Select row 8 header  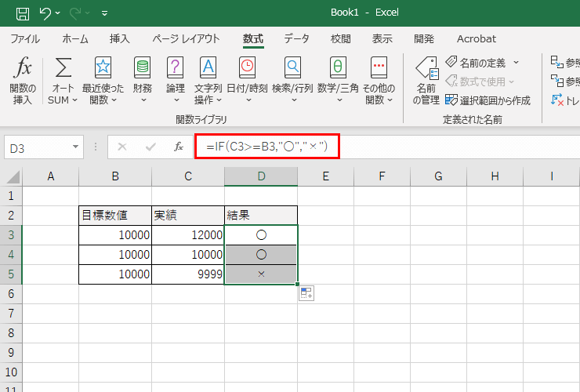[x=11, y=332]
